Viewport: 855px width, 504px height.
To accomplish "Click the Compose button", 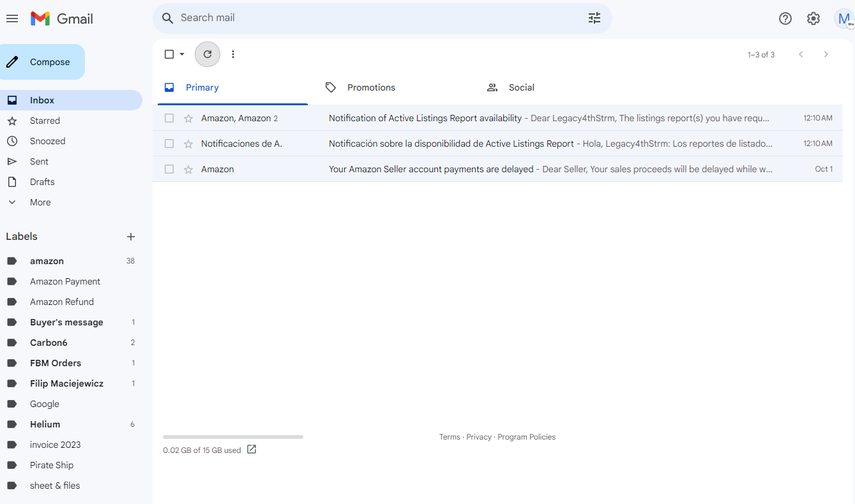I will [x=42, y=62].
